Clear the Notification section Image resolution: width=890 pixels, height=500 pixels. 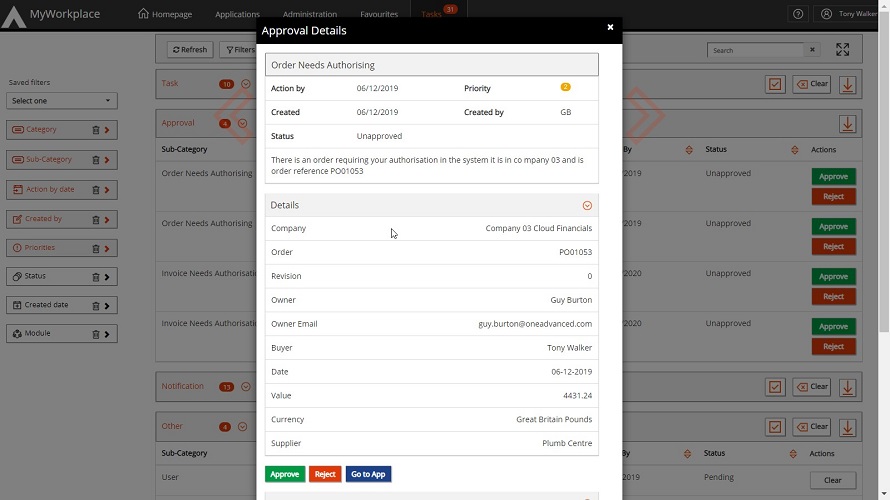click(812, 386)
